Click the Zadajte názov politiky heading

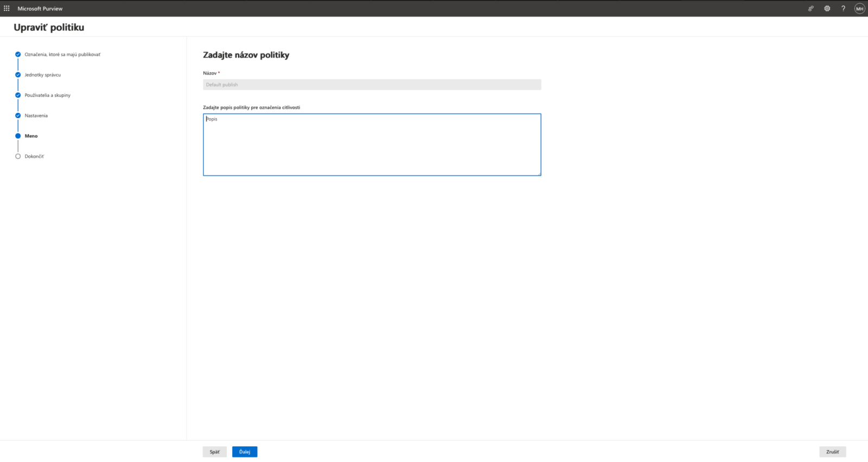[x=246, y=55]
